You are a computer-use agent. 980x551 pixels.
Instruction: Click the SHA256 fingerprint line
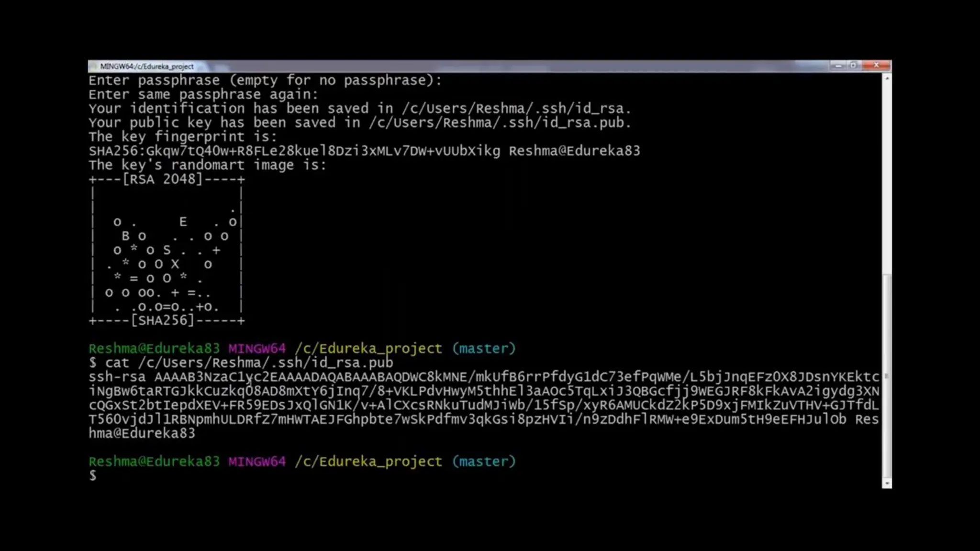pos(364,151)
